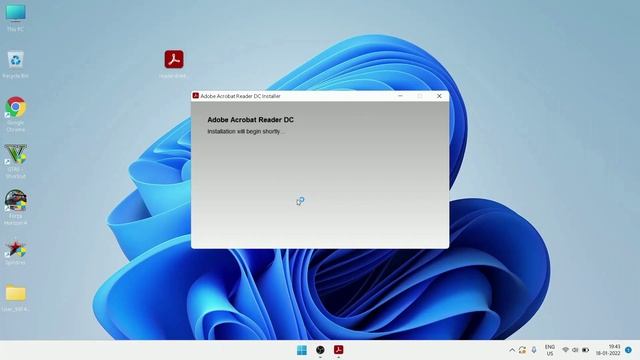Open the This PC desktop icon
The image size is (640, 360).
coord(16,17)
